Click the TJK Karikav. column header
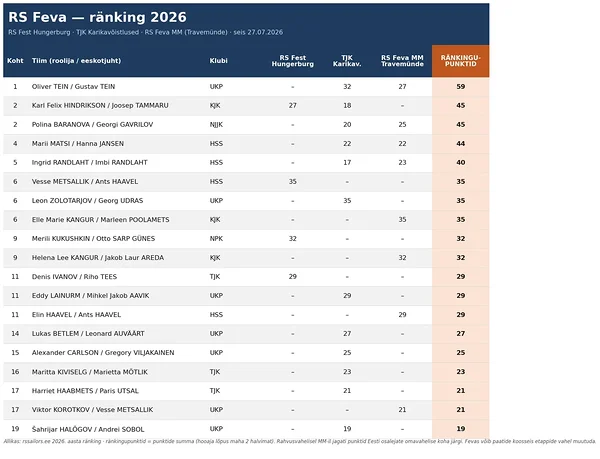The height and width of the screenshot is (459, 600). coord(347,61)
